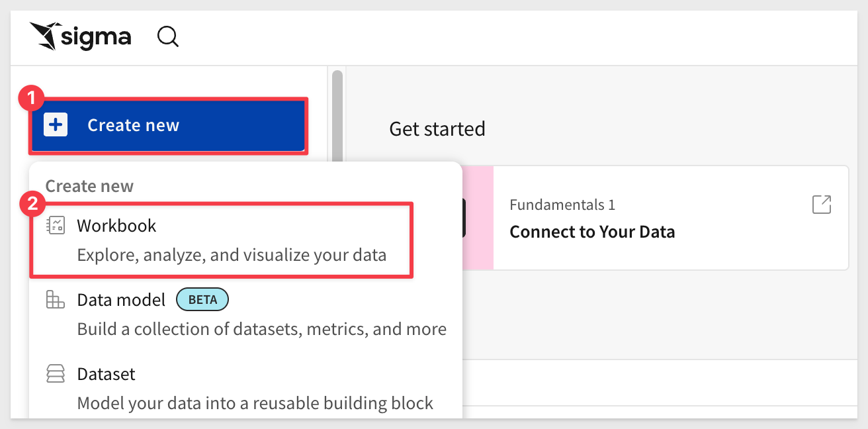
Task: Click the Fundamentals 1 label
Action: [562, 205]
